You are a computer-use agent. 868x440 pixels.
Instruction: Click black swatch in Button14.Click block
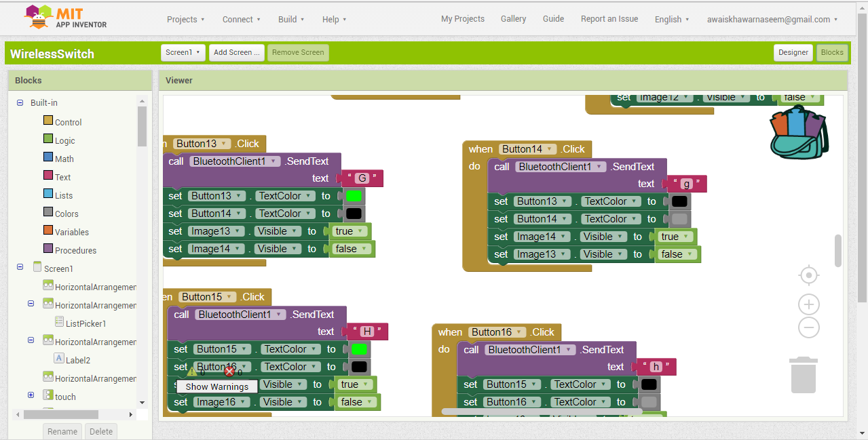pos(679,201)
